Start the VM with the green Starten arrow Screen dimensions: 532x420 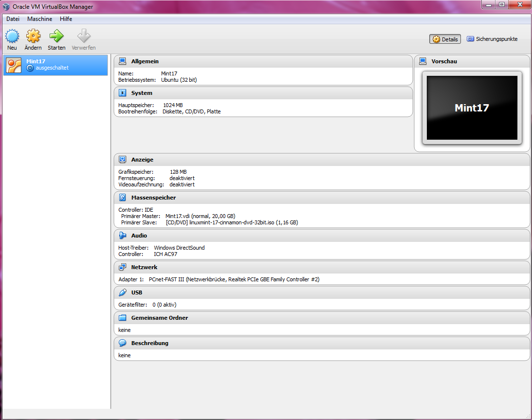56,36
